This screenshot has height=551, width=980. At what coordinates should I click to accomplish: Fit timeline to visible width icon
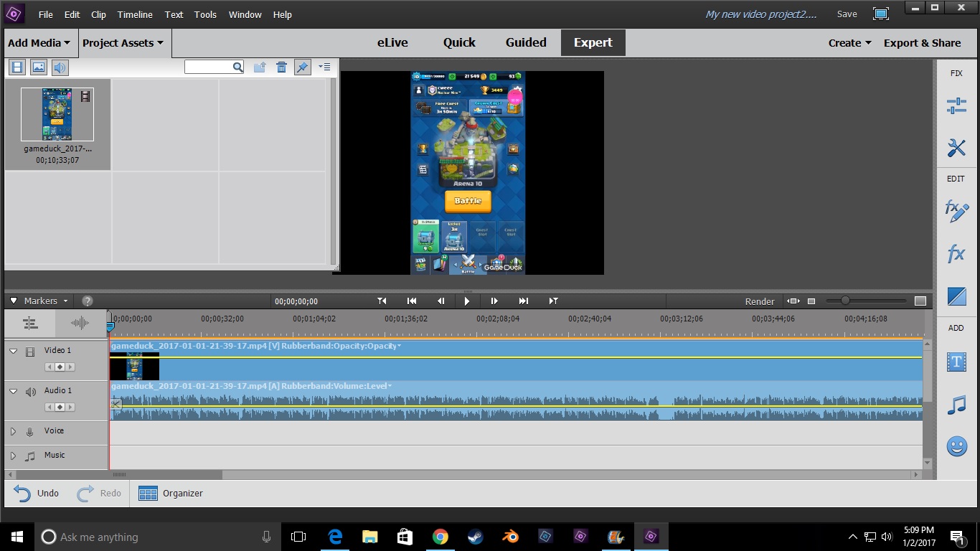[793, 301]
